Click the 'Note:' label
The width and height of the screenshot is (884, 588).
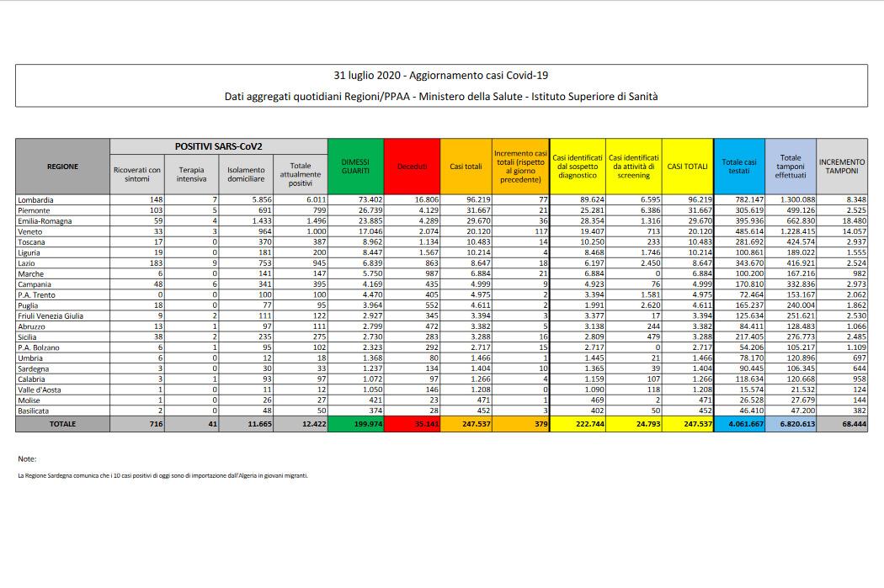27,459
